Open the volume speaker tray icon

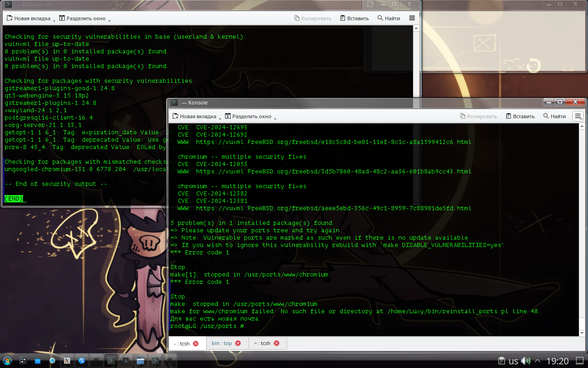click(x=526, y=361)
